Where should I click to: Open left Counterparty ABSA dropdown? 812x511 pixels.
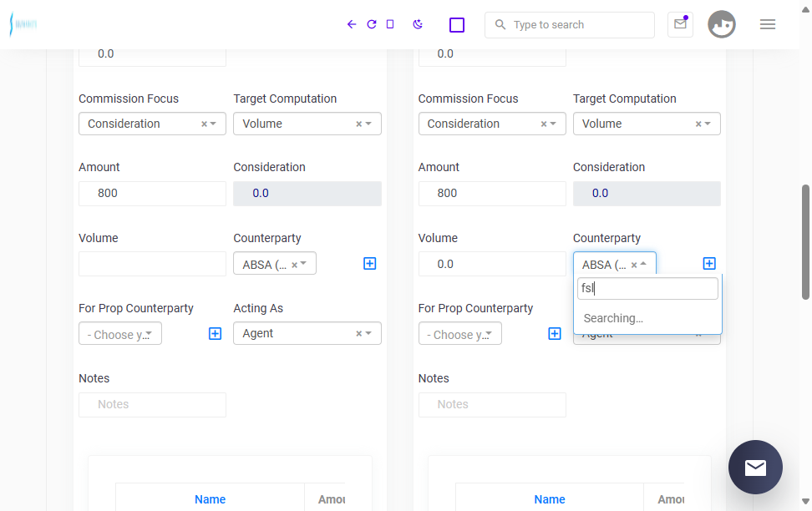click(275, 264)
